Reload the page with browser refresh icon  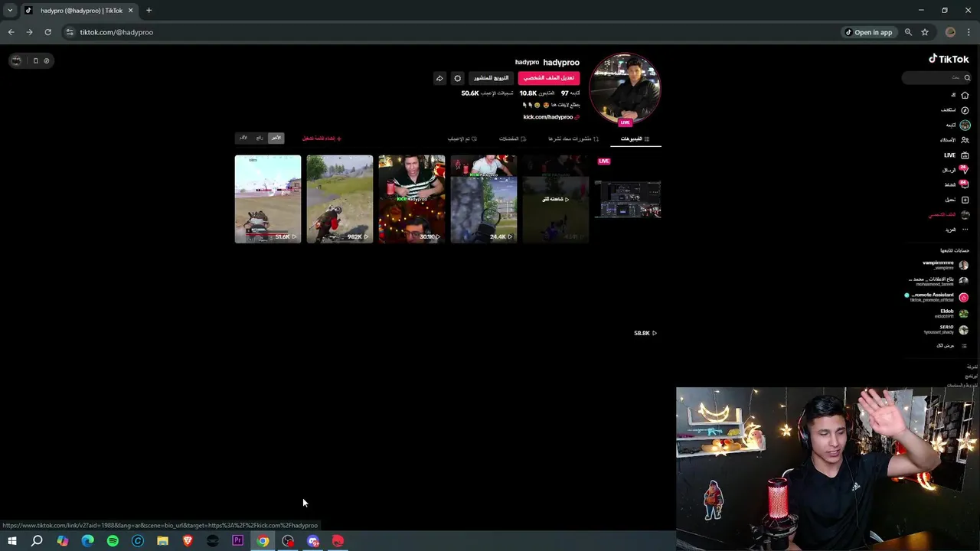pos(47,32)
